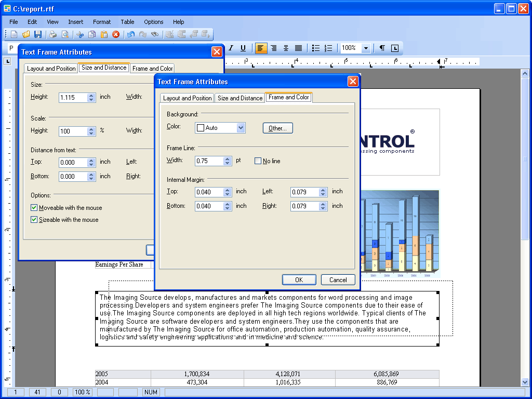
Task: Increase the Top internal margin with spinner
Action: pyautogui.click(x=228, y=190)
